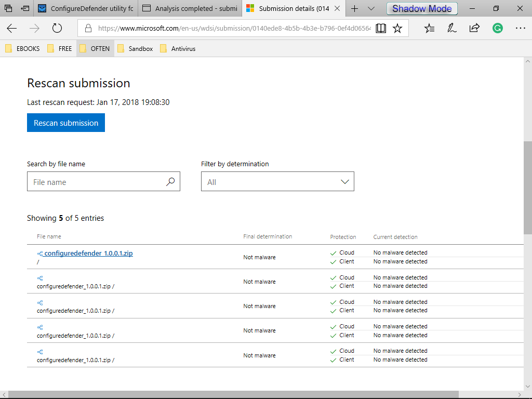Click the Rescan submission button
This screenshot has width=532, height=399.
(x=66, y=123)
